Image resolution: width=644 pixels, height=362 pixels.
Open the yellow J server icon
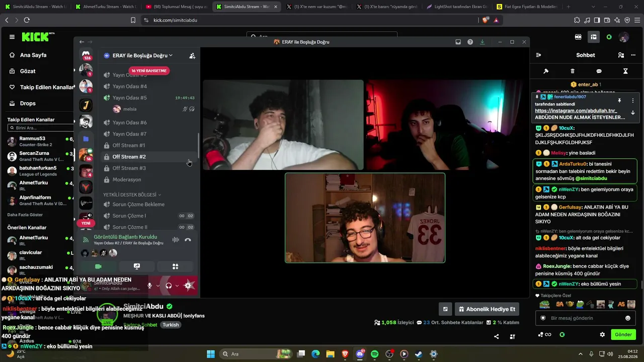(x=86, y=105)
